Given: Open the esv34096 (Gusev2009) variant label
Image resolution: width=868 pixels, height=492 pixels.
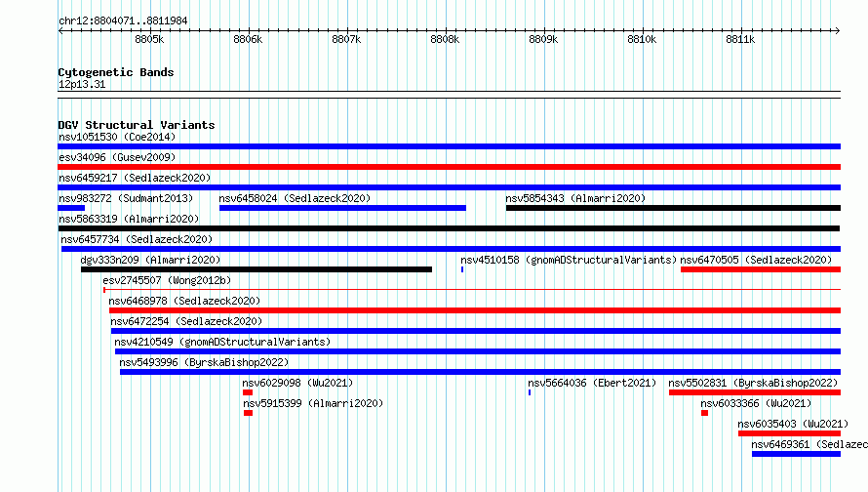Looking at the screenshot, I should [x=117, y=157].
